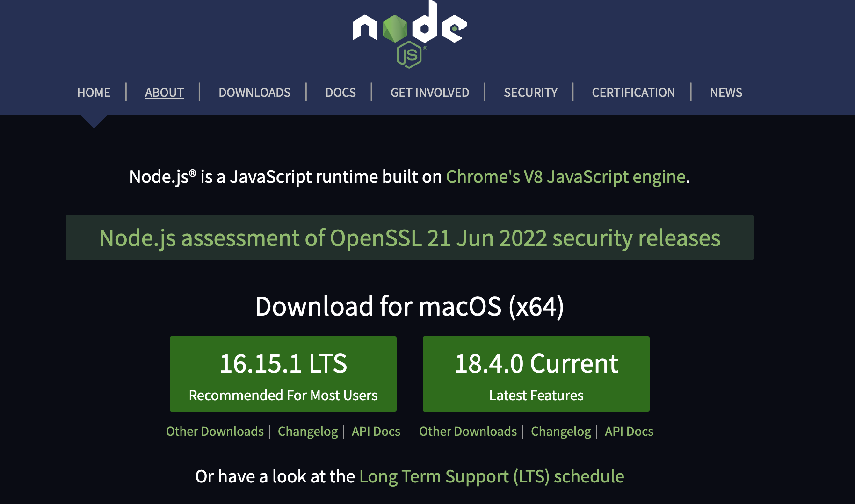Select Security in the navigation bar
Screen dimensions: 855x504
pos(530,93)
